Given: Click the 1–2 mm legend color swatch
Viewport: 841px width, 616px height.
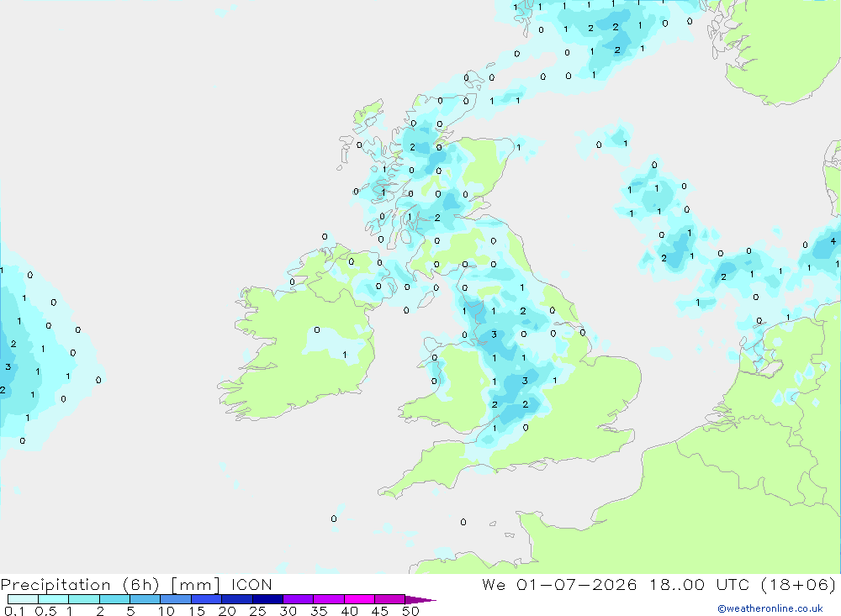Looking at the screenshot, I should (x=84, y=599).
